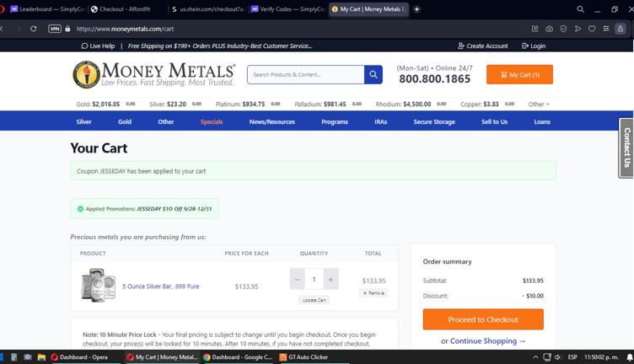This screenshot has height=364, width=634.
Task: Click Proceed to Checkout
Action: 483,319
